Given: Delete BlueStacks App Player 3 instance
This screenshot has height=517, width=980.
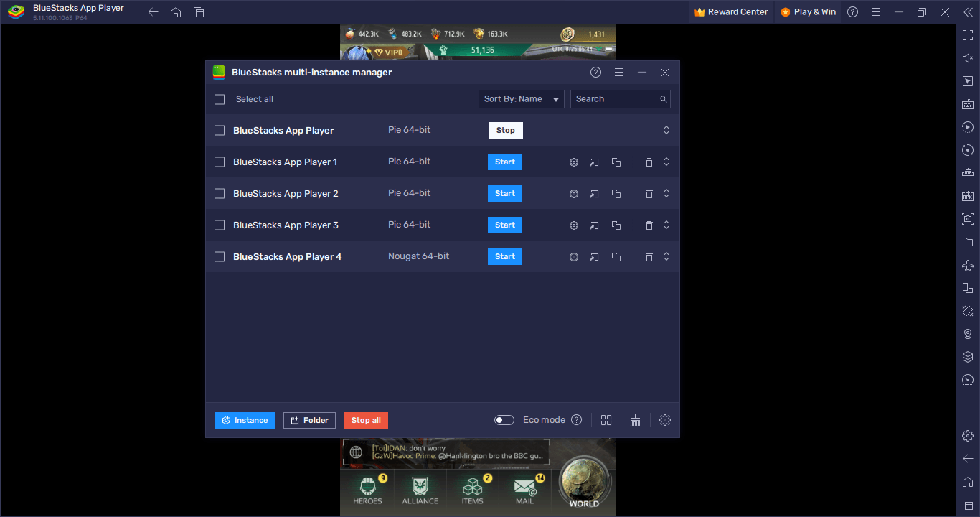Looking at the screenshot, I should click(x=649, y=225).
